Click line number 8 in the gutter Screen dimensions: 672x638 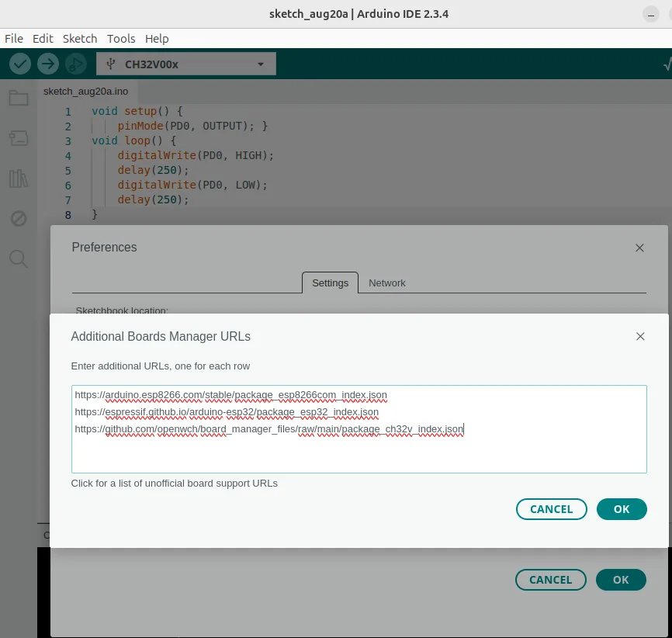[x=68, y=215]
